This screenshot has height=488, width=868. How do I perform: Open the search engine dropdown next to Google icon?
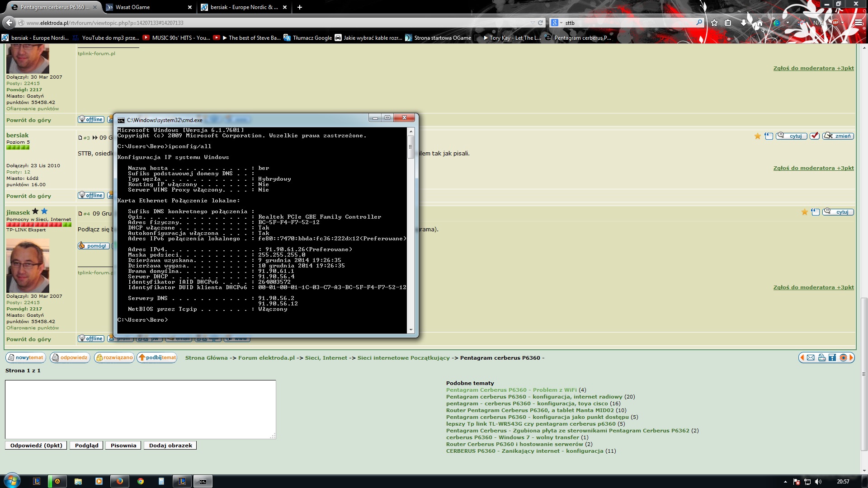click(561, 23)
